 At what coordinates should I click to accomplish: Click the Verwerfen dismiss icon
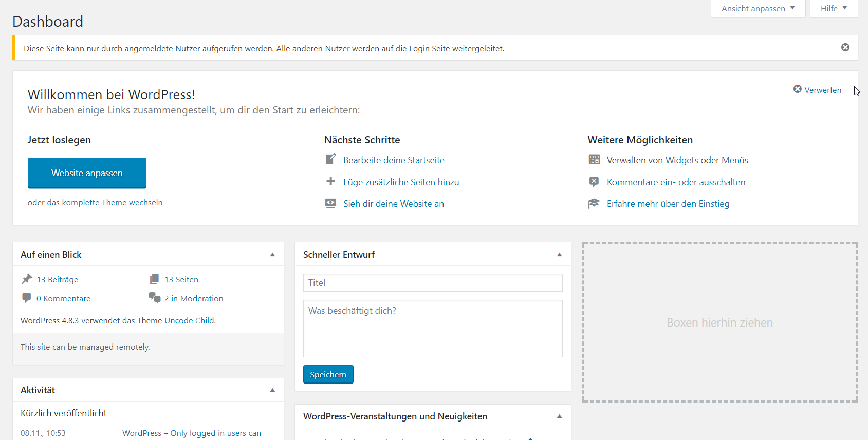798,89
